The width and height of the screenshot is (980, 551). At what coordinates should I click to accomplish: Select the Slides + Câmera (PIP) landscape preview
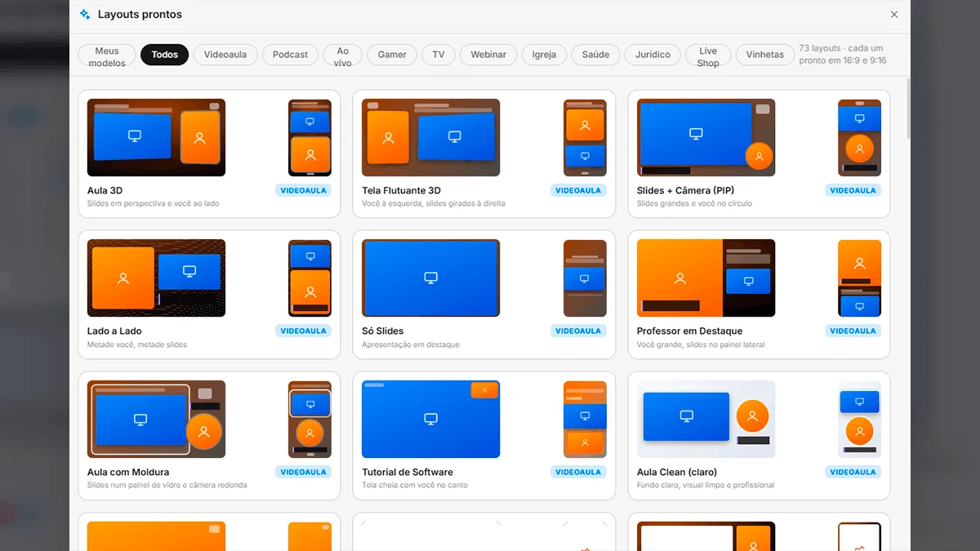click(706, 138)
